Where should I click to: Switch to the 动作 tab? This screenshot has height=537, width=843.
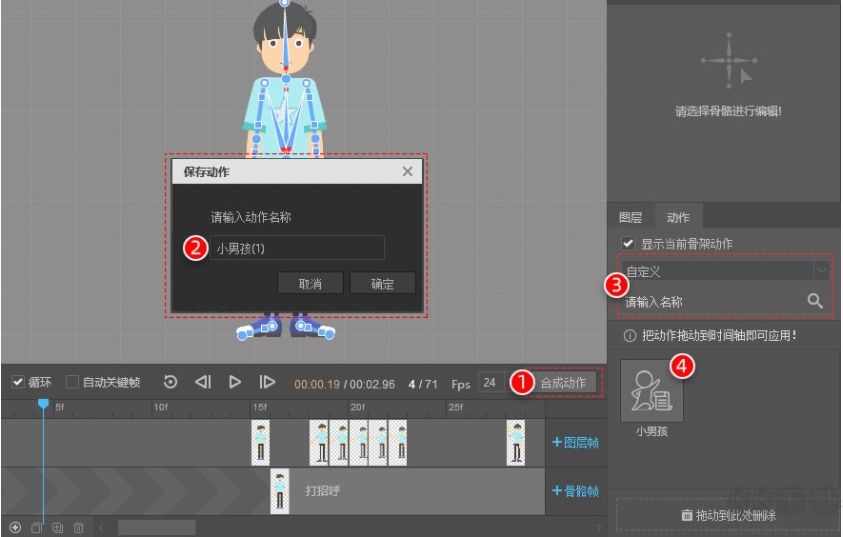coord(678,217)
